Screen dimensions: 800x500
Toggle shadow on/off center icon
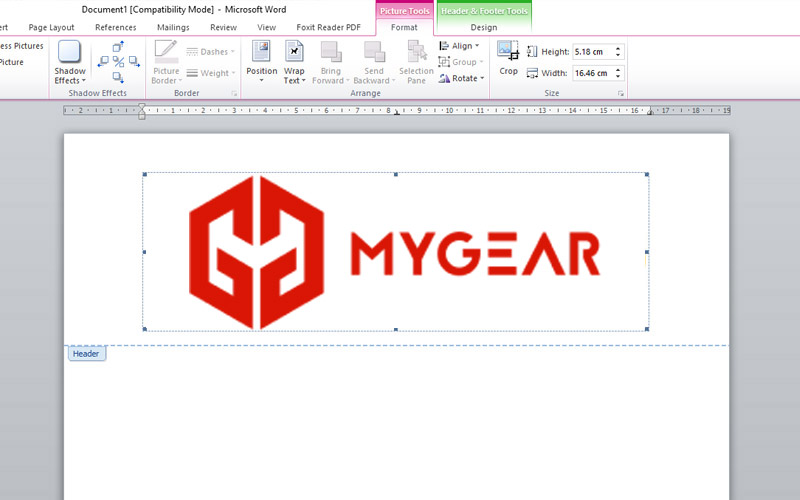pyautogui.click(x=118, y=62)
